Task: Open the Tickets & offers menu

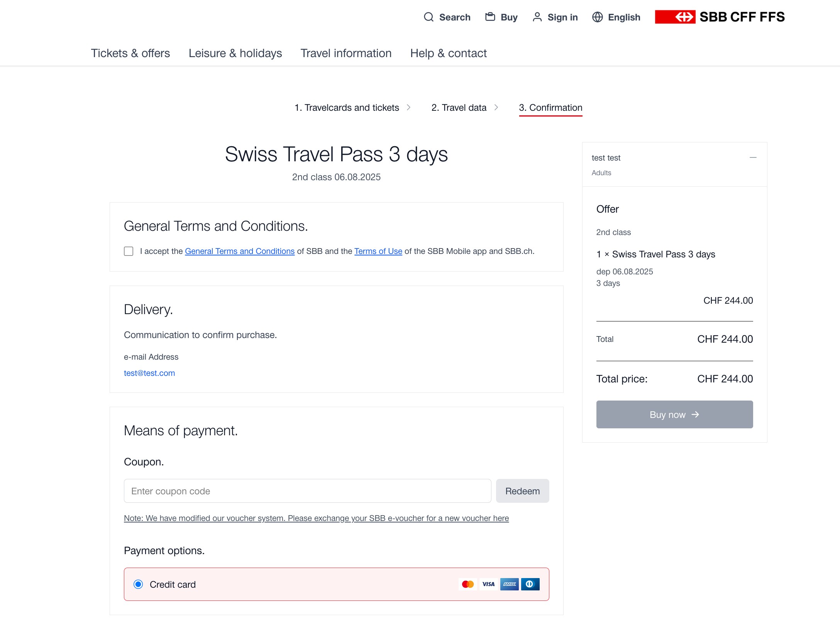Action: 130,53
